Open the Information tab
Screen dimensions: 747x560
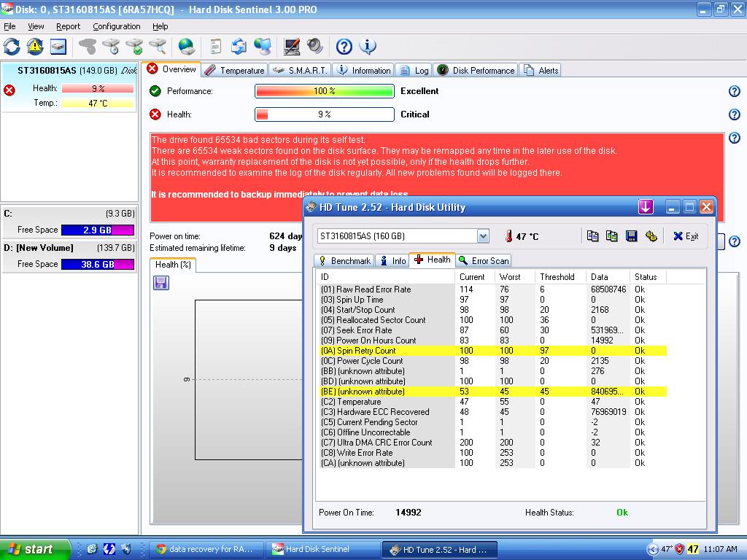click(x=363, y=71)
